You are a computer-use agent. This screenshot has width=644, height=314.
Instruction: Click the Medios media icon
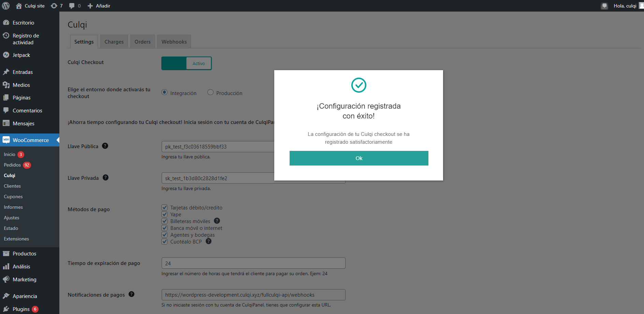click(6, 85)
